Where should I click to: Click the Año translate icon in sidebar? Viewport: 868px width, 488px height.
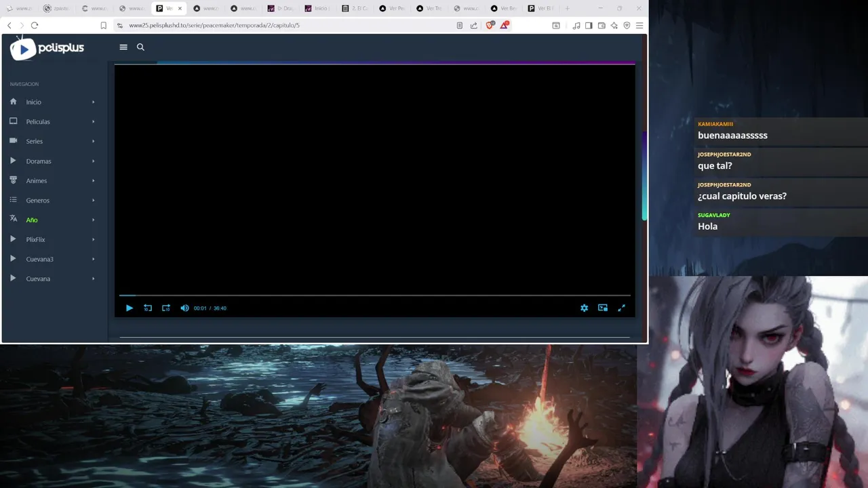pos(13,219)
